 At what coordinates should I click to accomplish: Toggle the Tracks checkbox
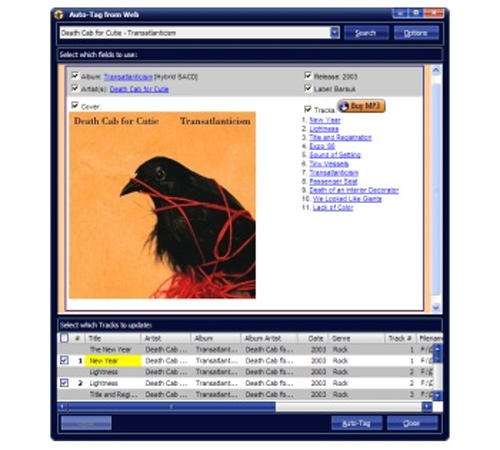coord(308,109)
